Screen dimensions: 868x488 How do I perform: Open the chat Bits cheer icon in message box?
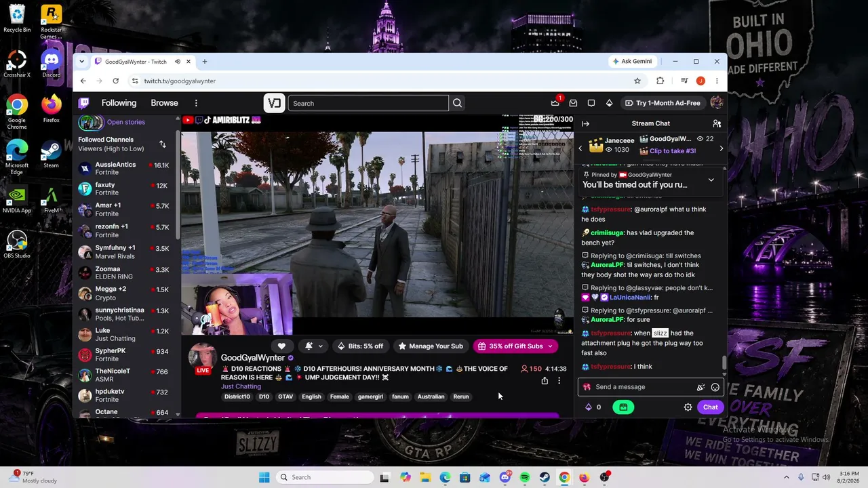coord(701,387)
